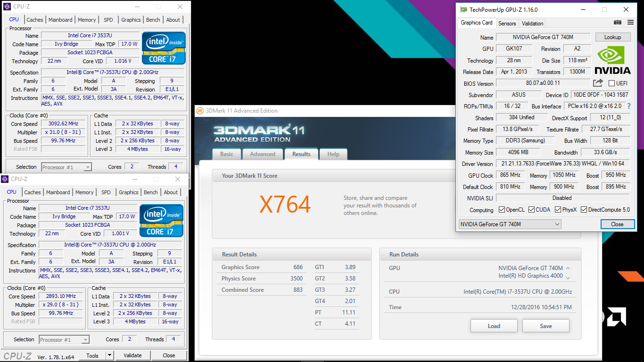Click the Save button in 3DMark
This screenshot has width=644, height=362.
tap(546, 326)
